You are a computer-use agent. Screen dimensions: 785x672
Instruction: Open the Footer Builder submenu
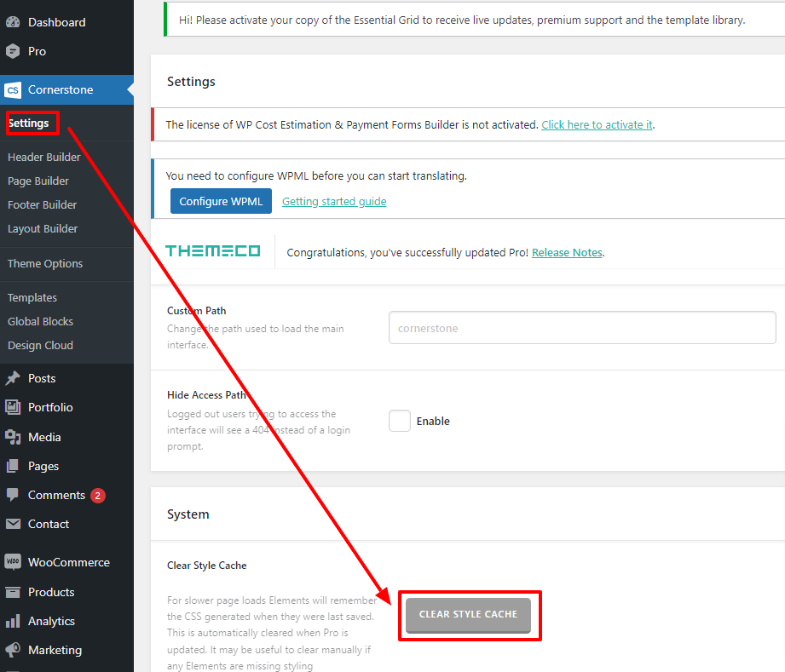coord(42,205)
